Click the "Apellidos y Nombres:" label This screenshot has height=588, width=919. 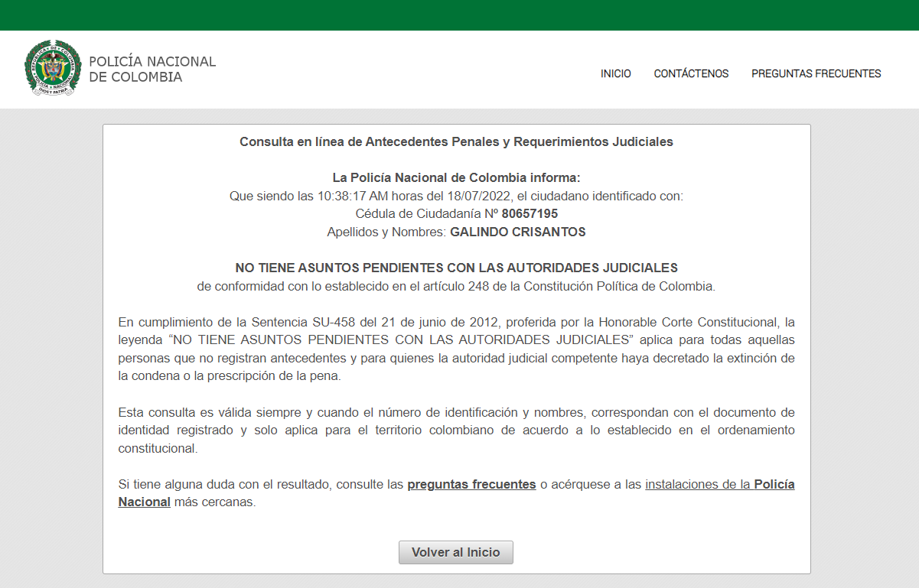(386, 232)
